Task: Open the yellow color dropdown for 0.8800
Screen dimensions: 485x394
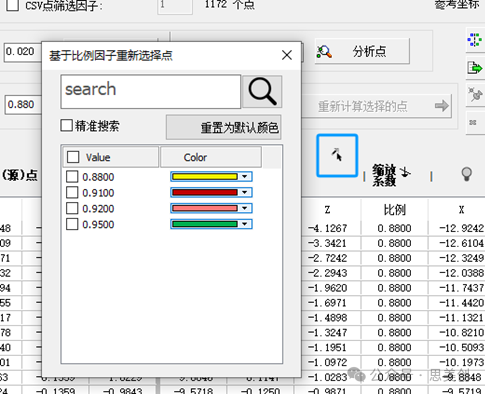Action: [245, 177]
